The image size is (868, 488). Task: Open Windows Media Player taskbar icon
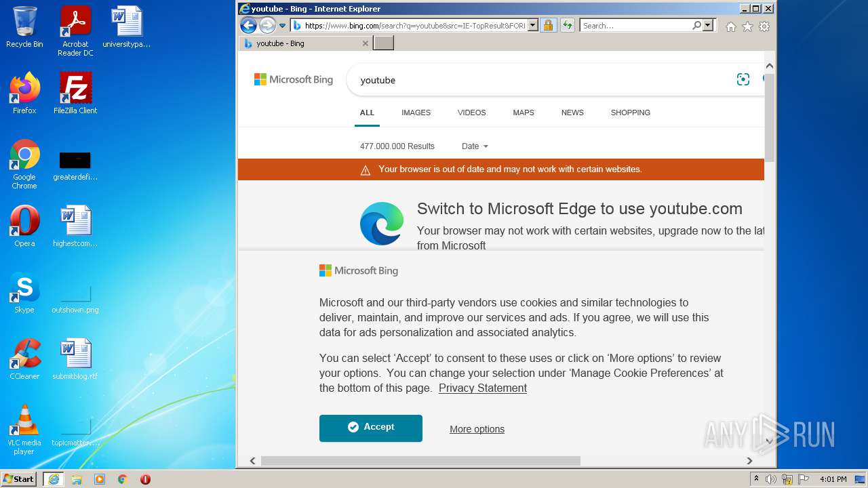click(100, 479)
